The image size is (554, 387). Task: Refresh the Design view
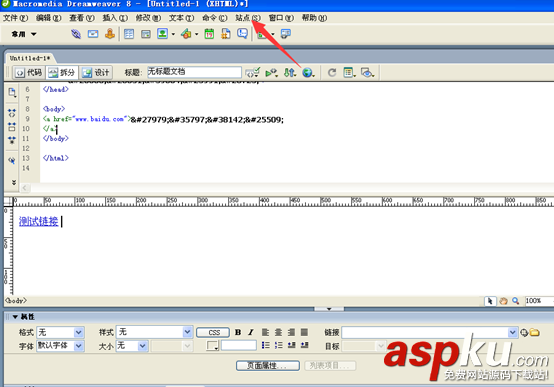(x=332, y=72)
